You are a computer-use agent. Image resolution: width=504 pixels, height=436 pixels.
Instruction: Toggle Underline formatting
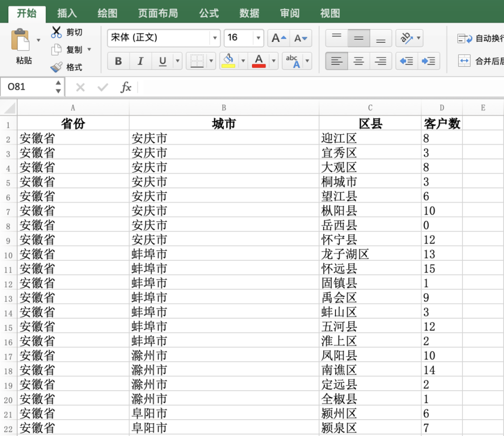[x=163, y=61]
